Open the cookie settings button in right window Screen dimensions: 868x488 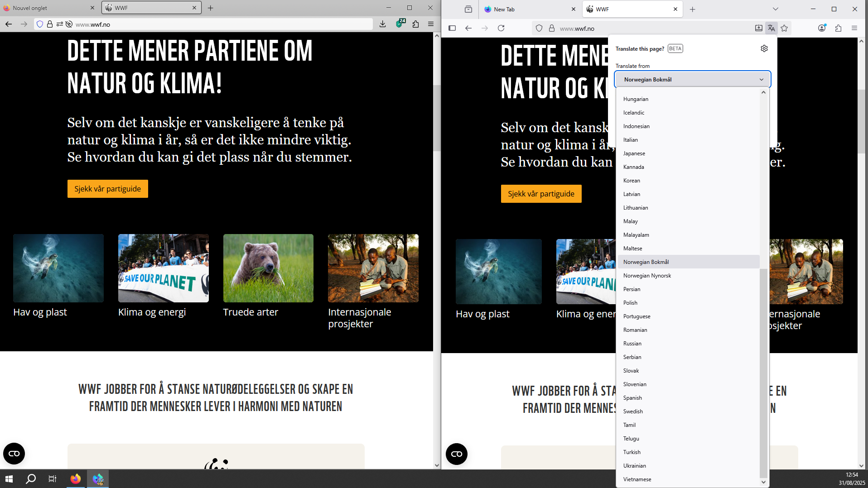click(457, 454)
